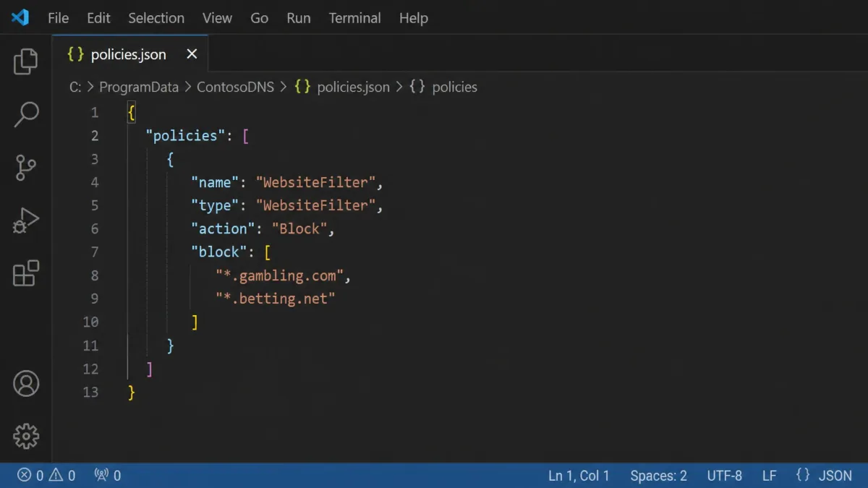Click the closing bracket on line 12
Image resolution: width=868 pixels, height=488 pixels.
click(x=150, y=369)
